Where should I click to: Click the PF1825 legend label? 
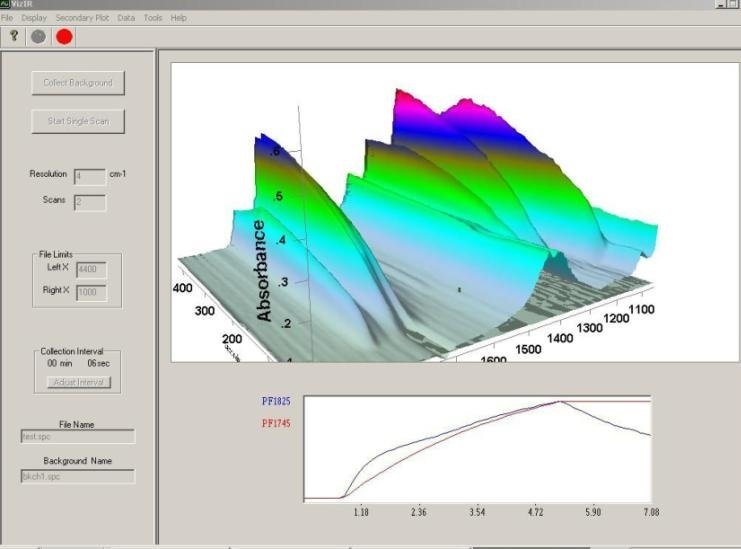pos(277,401)
